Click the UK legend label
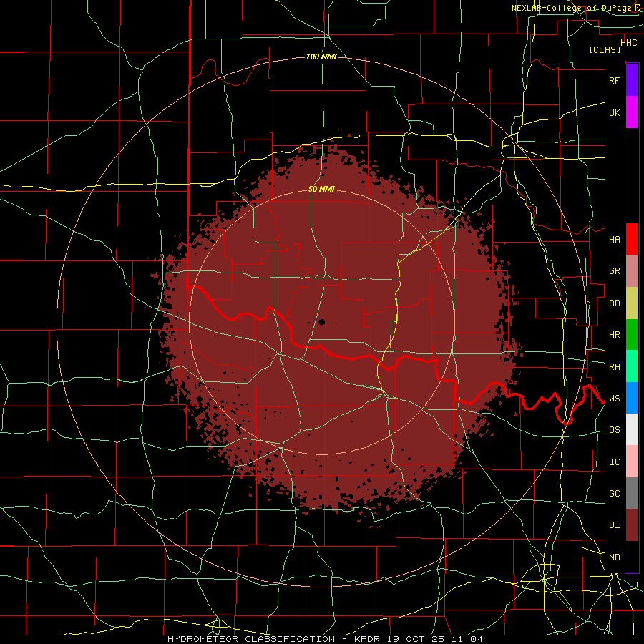 [x=614, y=112]
